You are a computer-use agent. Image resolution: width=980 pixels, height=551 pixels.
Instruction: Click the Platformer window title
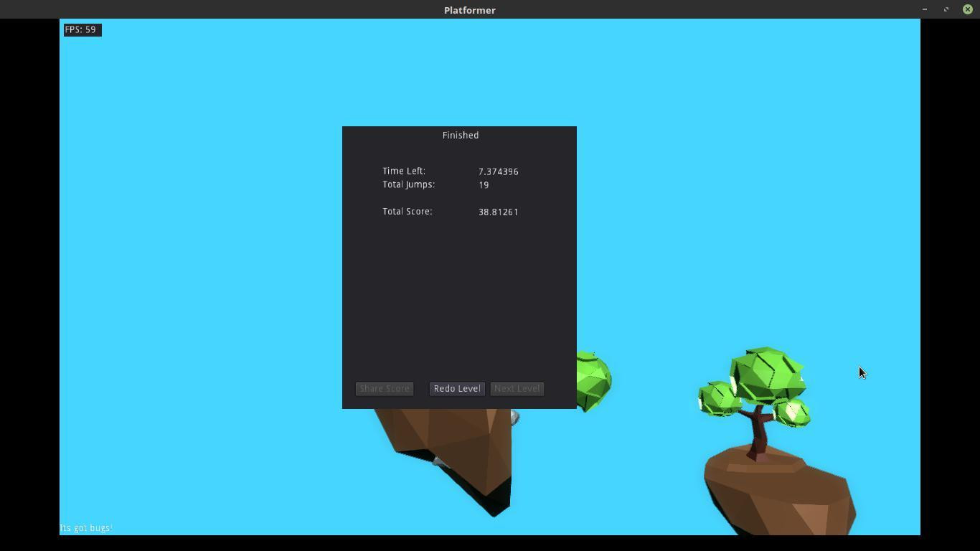coord(470,10)
